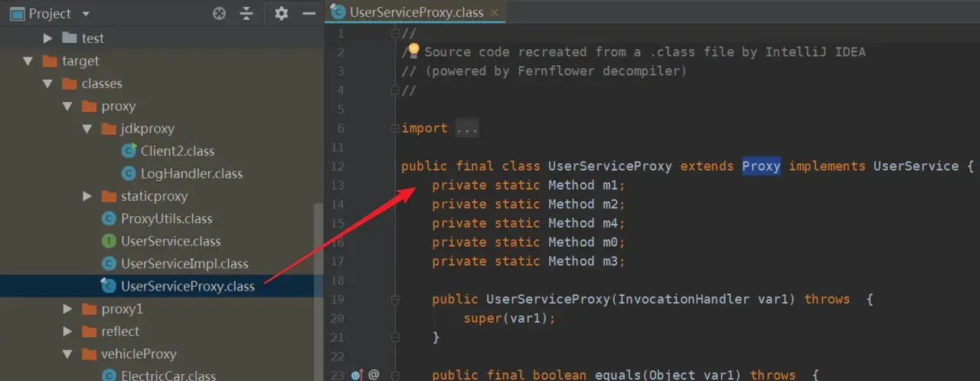Click the test folder icon
The height and width of the screenshot is (381, 980).
coord(70,38)
